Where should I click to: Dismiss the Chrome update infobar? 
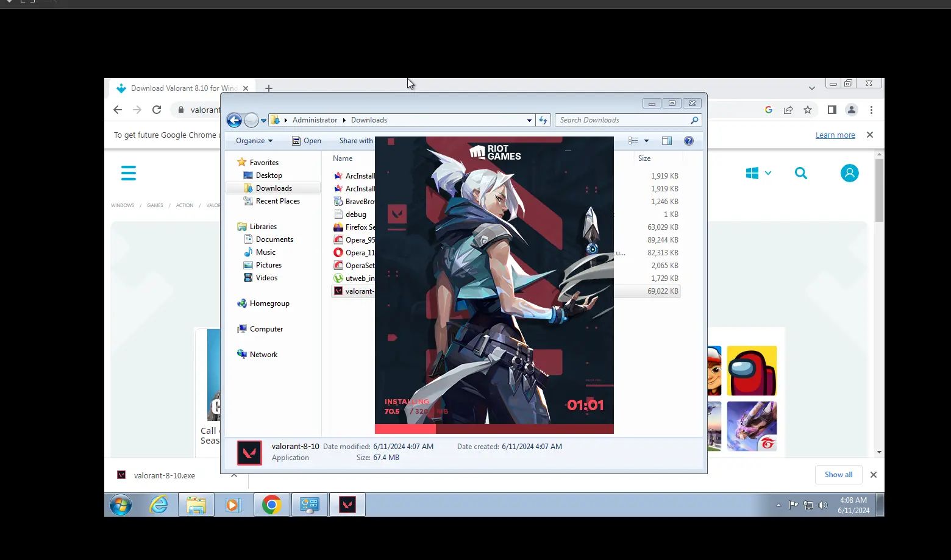870,135
